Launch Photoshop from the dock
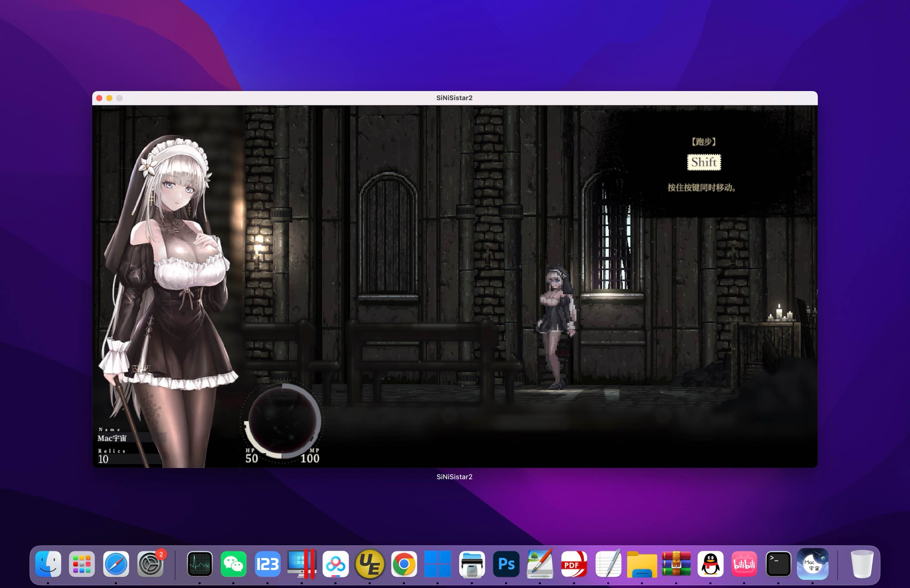This screenshot has height=588, width=910. [x=506, y=564]
